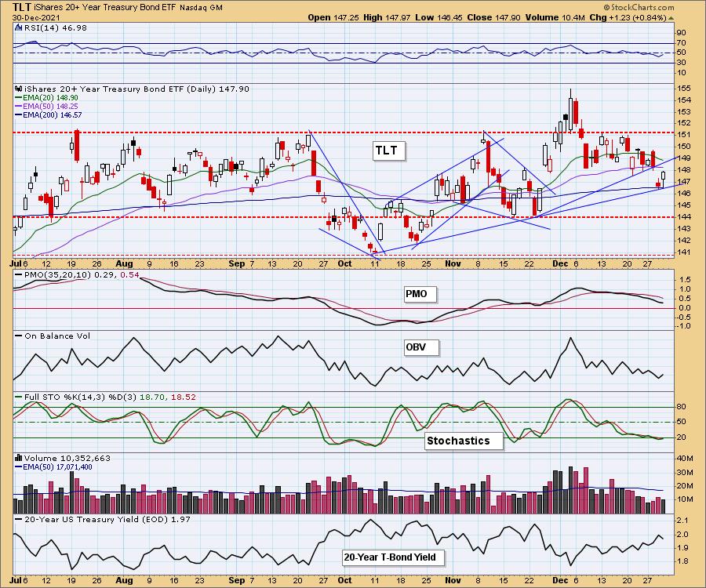Click the Close 147.90 value in header
This screenshot has width=706, height=588.
[493, 17]
